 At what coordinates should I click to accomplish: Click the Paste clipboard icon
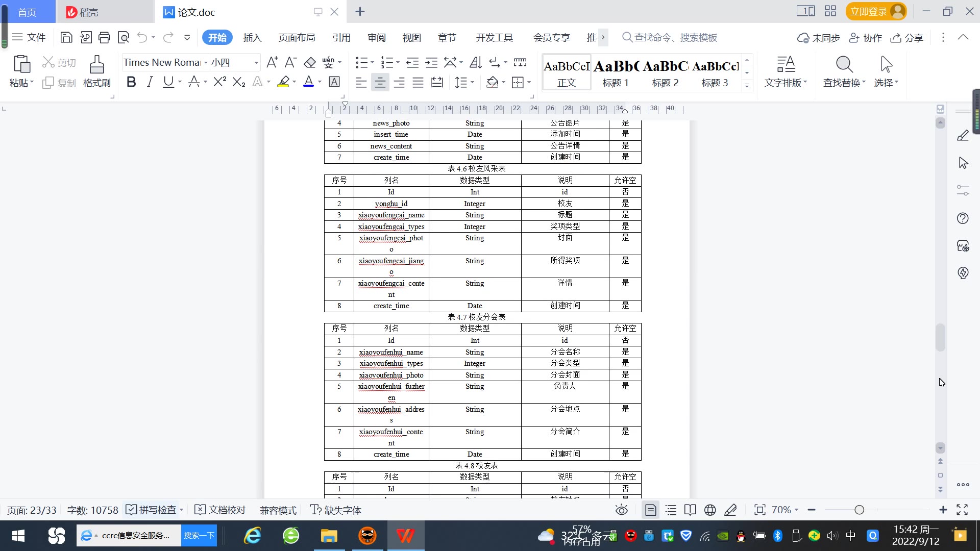point(21,65)
